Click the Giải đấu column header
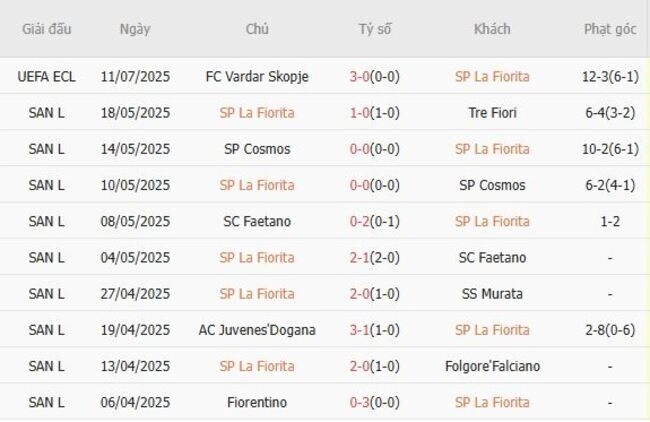This screenshot has height=422, width=650. click(x=46, y=29)
